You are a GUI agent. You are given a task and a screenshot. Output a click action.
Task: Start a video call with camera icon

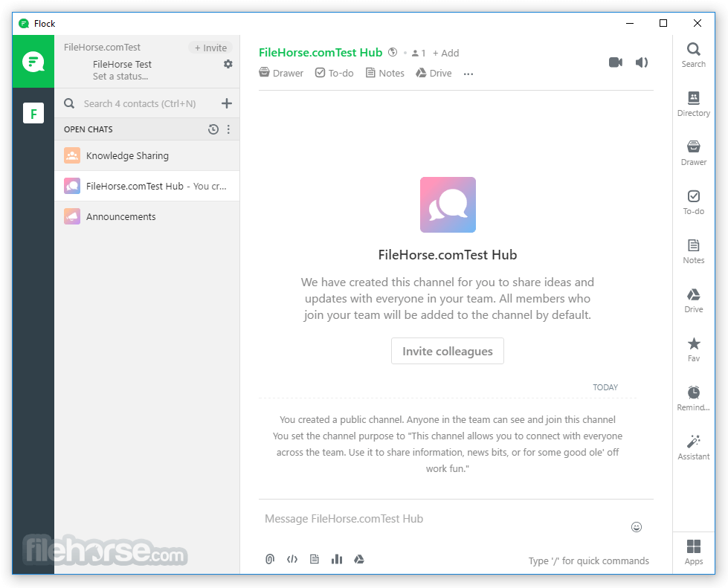click(616, 62)
